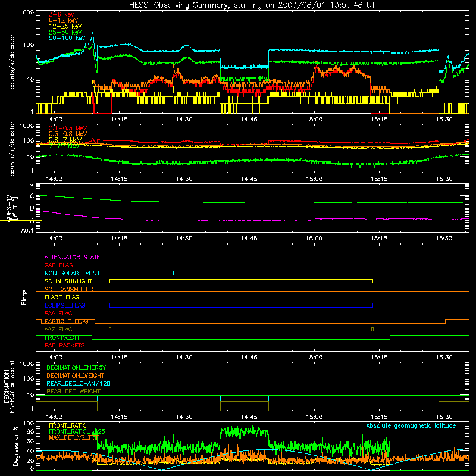The width and height of the screenshot is (476, 476).
Task: Select the REAR_DEC_CHAN/128 legend label
Action: coord(79,383)
